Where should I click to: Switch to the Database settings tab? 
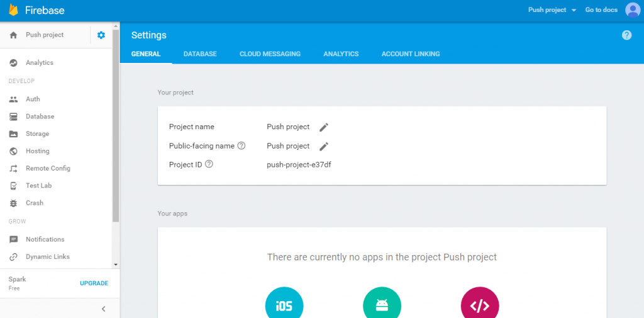tap(200, 54)
